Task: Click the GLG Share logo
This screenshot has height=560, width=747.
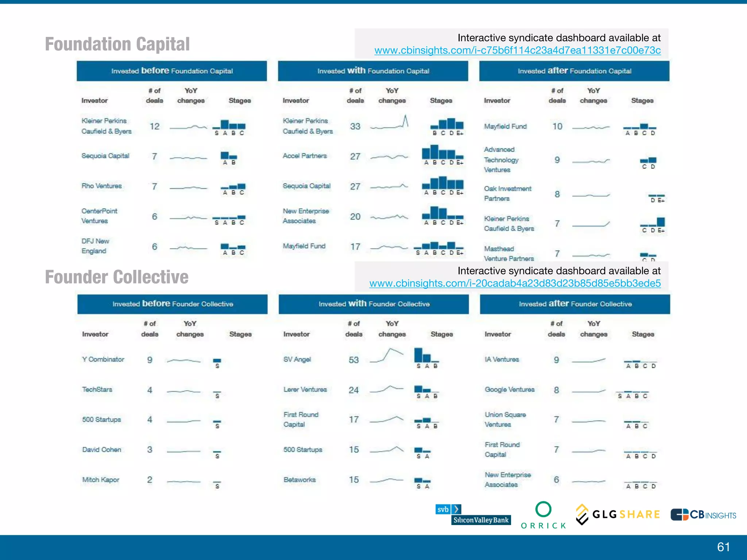Action: click(x=618, y=514)
